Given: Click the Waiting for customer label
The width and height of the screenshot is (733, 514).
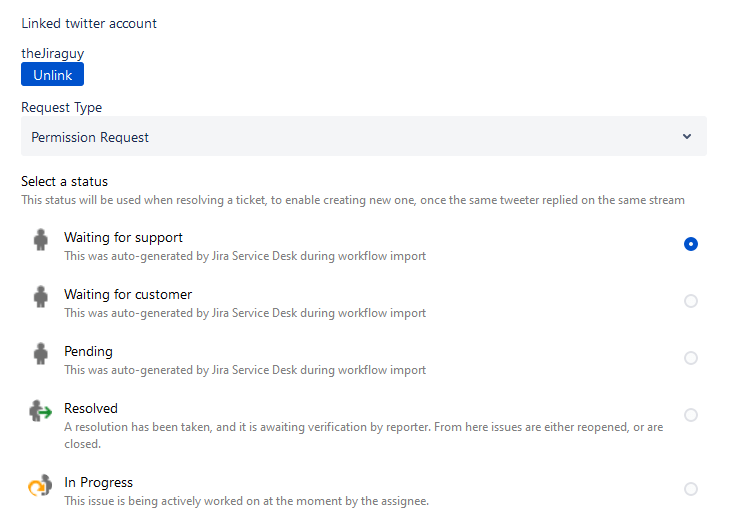Looking at the screenshot, I should point(128,295).
